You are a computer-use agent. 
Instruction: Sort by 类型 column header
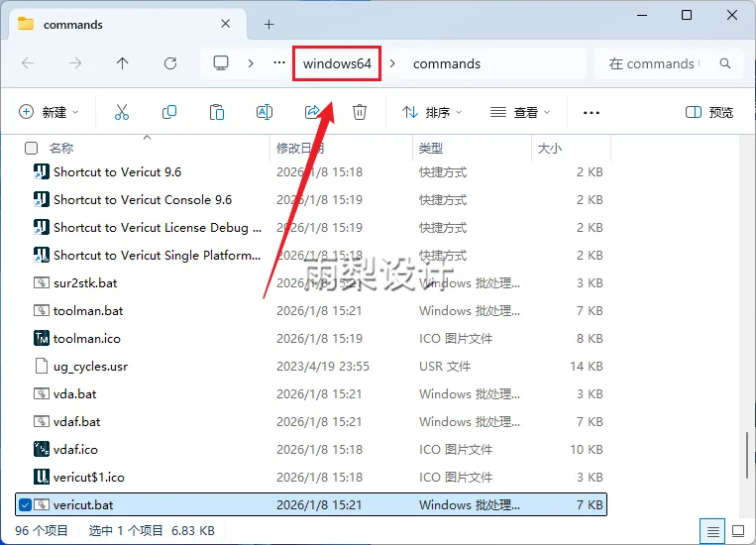431,148
